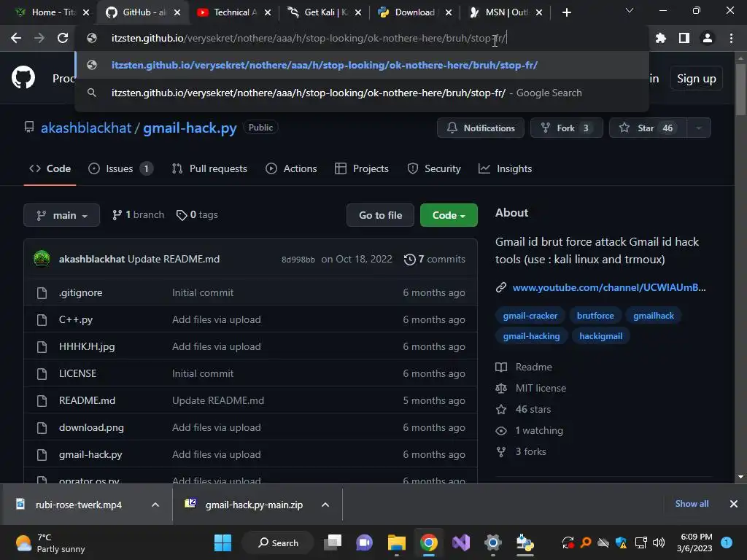Viewport: 747px width, 560px height.
Task: Click the akashblackhat avatar in commit row
Action: pos(42,259)
